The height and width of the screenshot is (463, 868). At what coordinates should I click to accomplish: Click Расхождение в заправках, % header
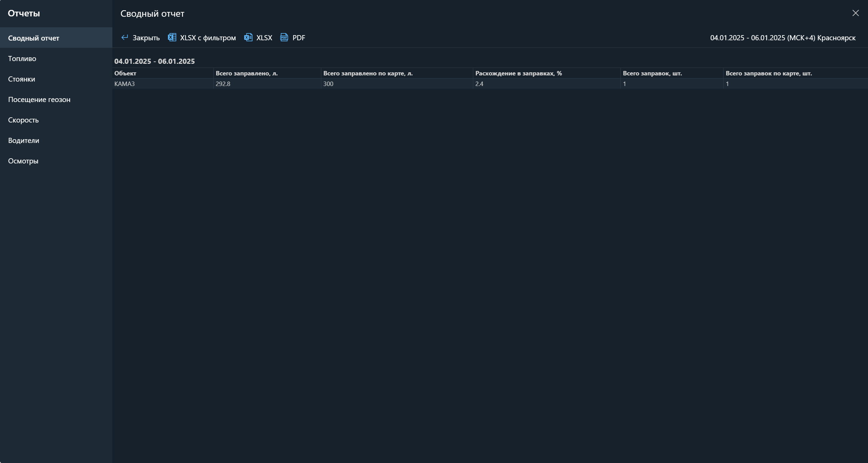tap(518, 73)
